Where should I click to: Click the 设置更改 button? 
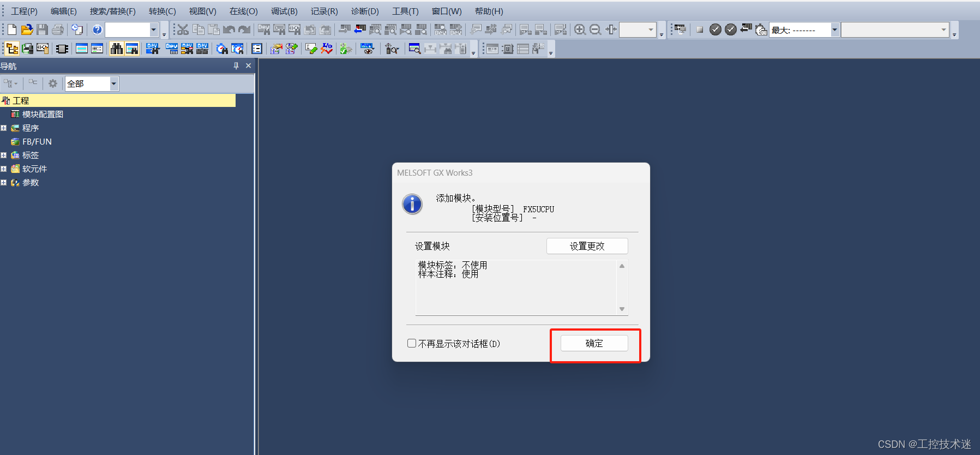tap(587, 246)
